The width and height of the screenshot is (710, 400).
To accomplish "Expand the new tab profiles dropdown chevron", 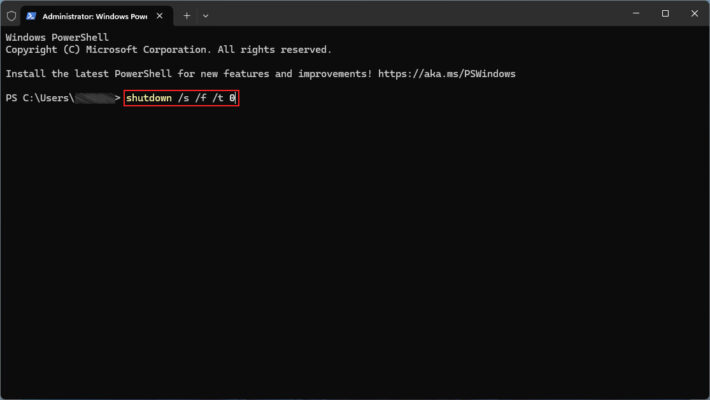I will point(205,15).
